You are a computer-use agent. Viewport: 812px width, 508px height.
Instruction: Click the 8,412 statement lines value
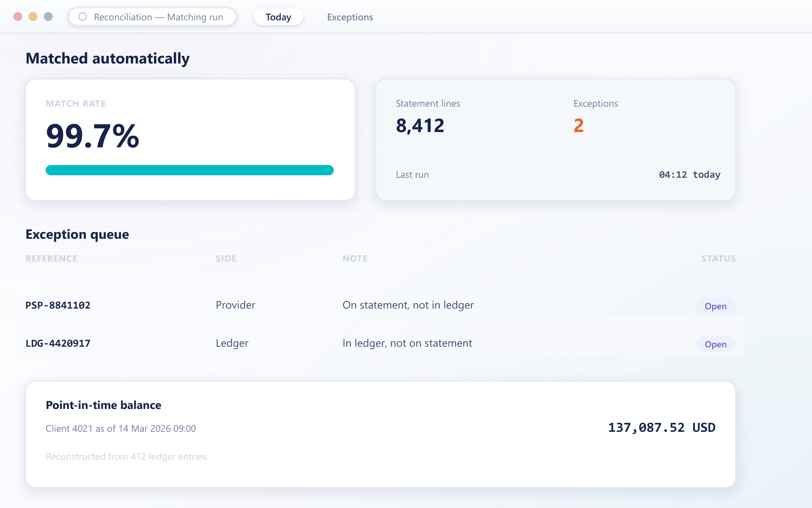click(x=420, y=126)
